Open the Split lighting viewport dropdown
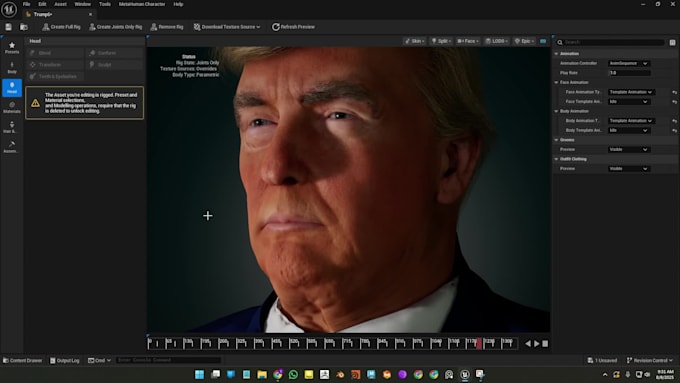The image size is (680, 383). coord(441,41)
